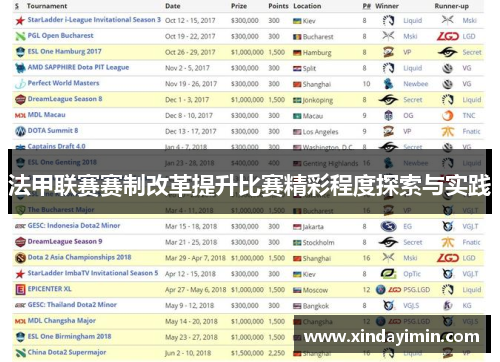Open the AMD SAPPHIRE Dota PIT League link
The width and height of the screenshot is (500, 362).
click(78, 67)
